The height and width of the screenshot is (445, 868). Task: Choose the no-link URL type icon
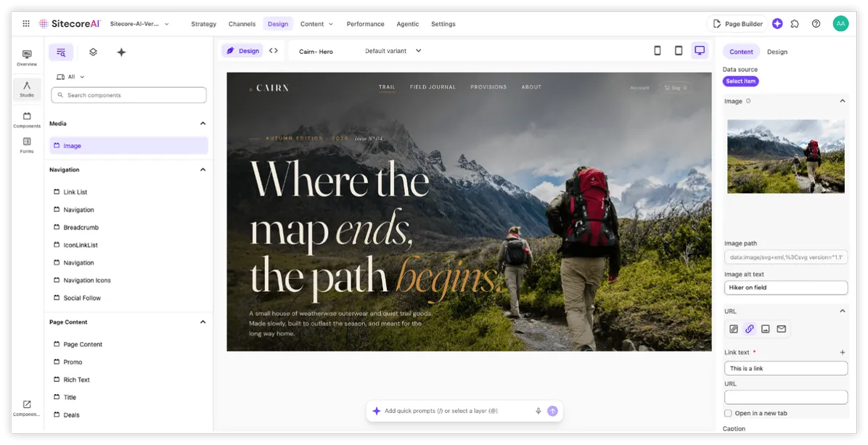734,329
